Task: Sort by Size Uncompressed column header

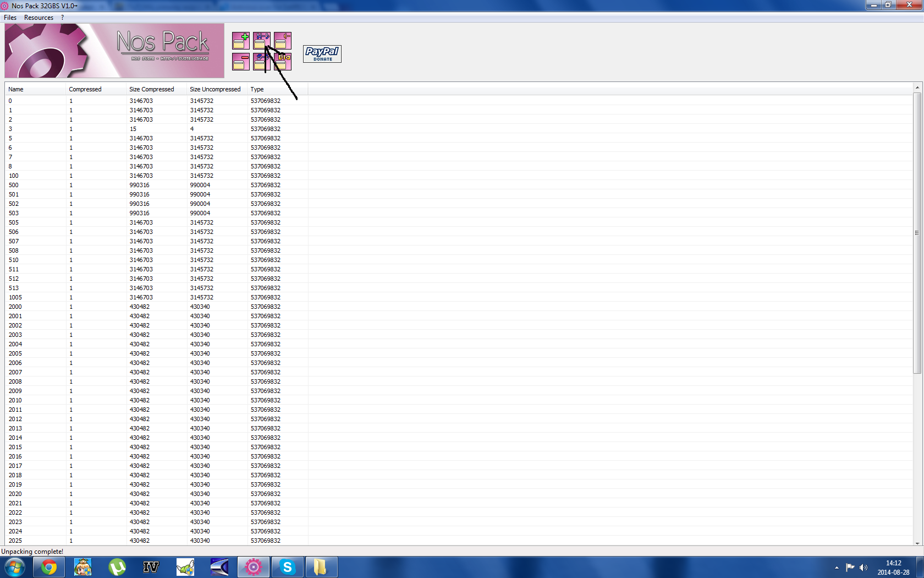Action: click(x=217, y=89)
